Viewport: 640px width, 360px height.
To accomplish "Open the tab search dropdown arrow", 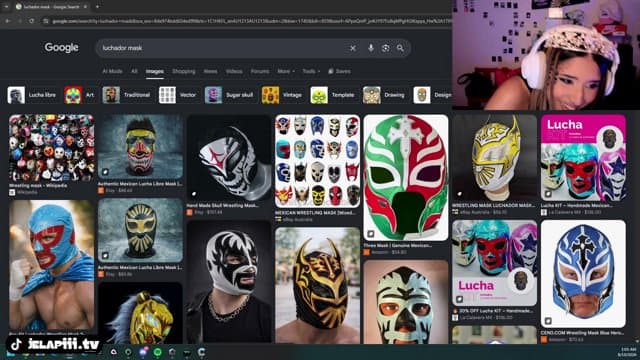I will [x=6, y=7].
